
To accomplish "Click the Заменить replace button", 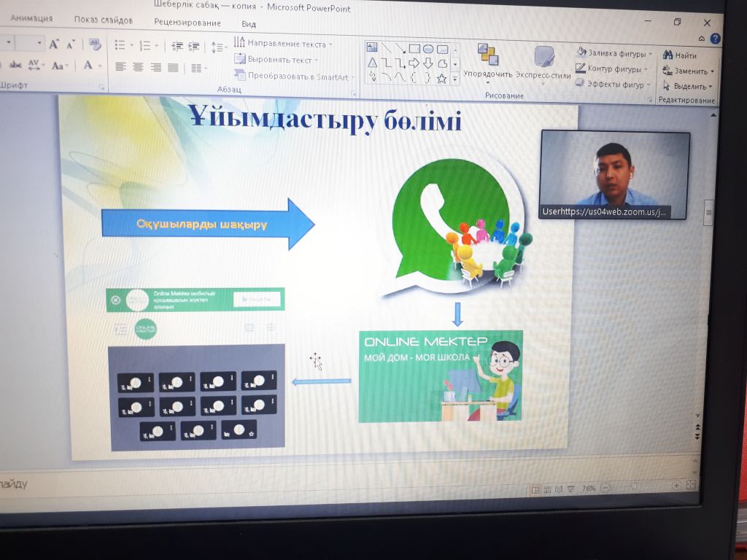I will pyautogui.click(x=689, y=71).
